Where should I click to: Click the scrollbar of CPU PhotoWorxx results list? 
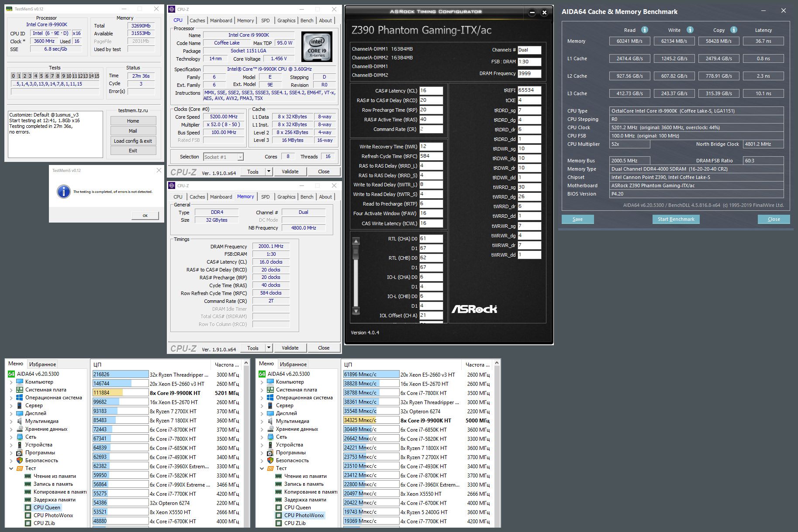pos(497,443)
